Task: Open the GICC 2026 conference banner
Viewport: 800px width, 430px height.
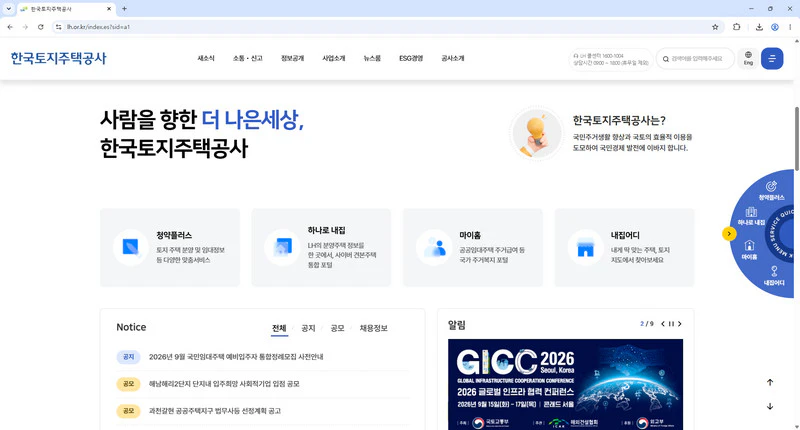Action: point(565,385)
